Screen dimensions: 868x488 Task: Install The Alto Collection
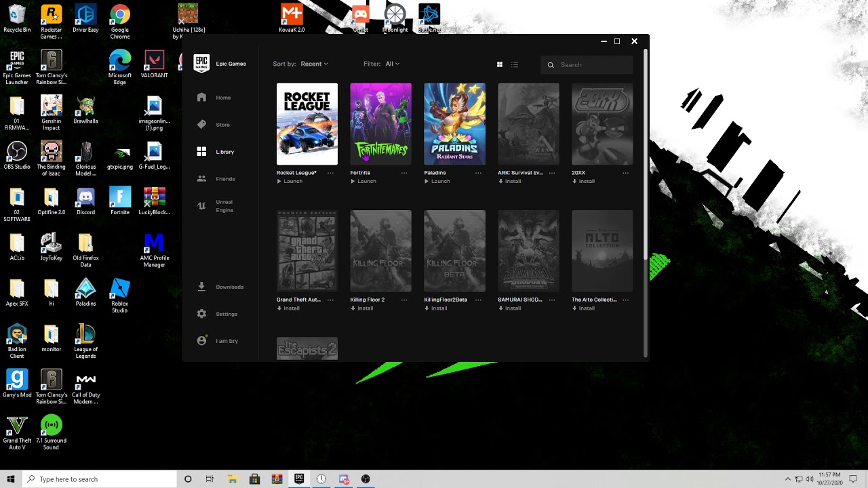click(584, 308)
